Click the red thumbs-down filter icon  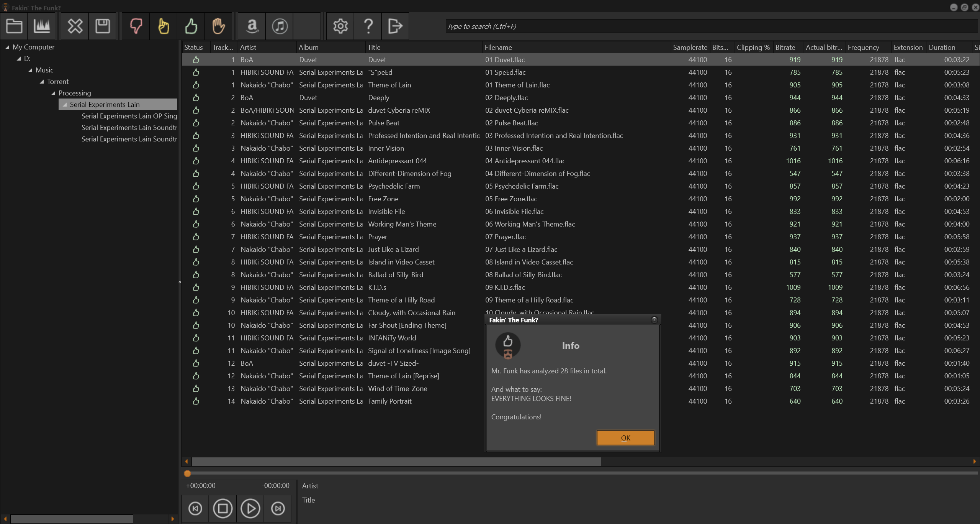coord(136,26)
